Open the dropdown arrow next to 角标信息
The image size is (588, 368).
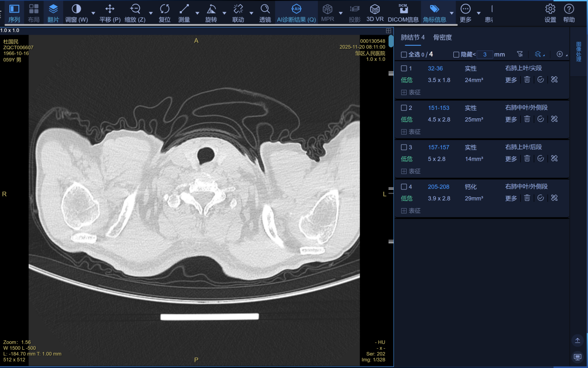[452, 13]
